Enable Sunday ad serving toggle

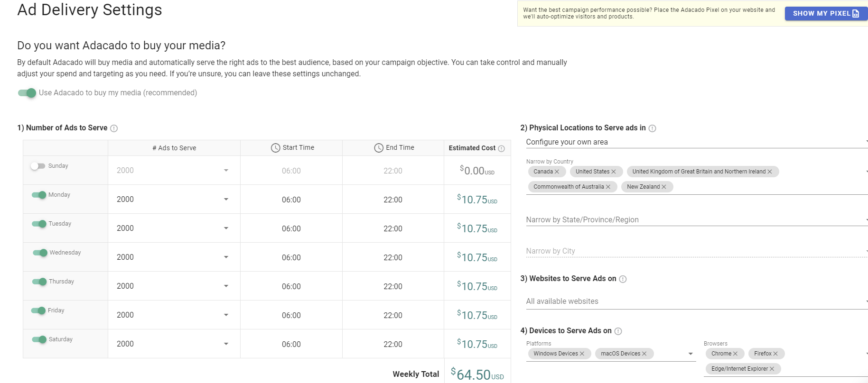point(37,166)
